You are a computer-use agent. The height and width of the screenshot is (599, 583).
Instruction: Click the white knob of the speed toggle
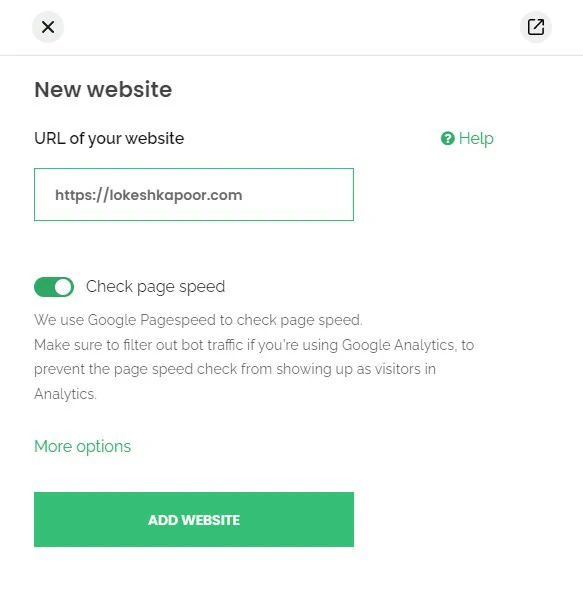pos(63,287)
